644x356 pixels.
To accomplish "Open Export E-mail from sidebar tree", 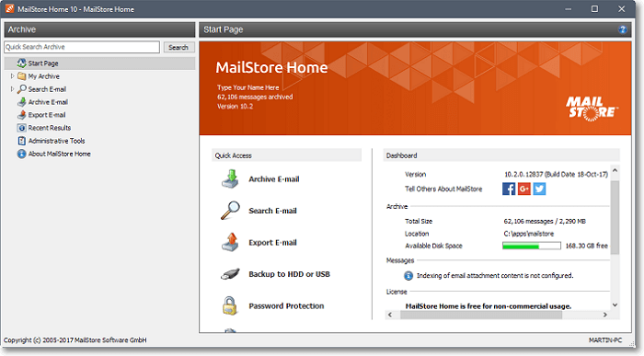I will pos(46,115).
